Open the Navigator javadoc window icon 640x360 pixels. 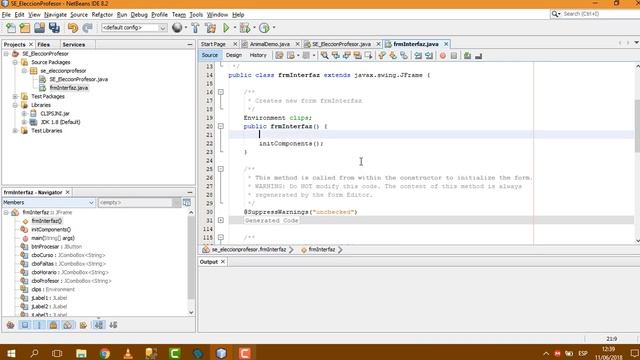[x=187, y=202]
